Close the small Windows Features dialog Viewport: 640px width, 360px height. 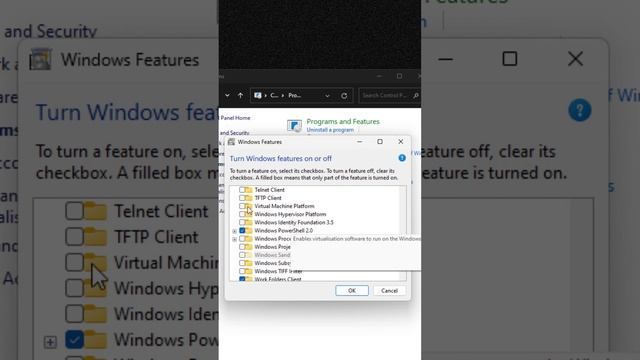[x=400, y=142]
